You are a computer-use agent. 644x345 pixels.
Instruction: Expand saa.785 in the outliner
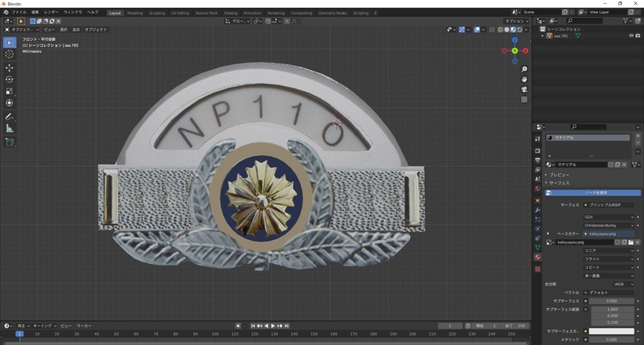543,36
